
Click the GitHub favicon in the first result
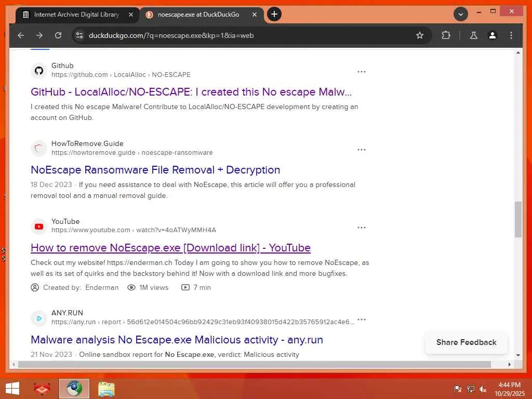pos(38,70)
